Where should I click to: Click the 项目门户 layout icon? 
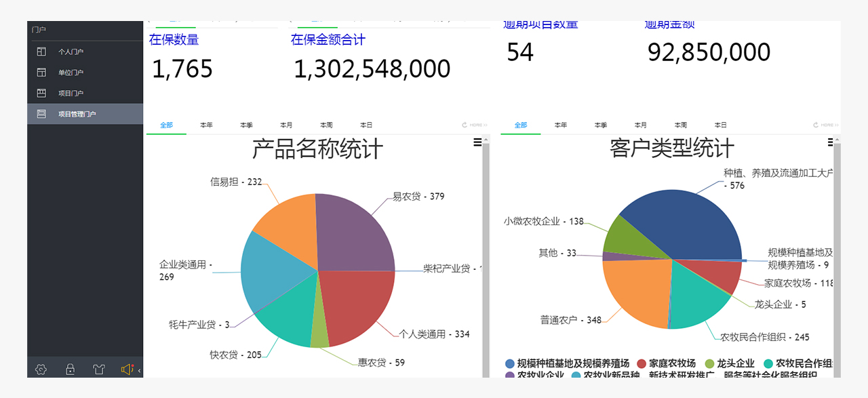[x=41, y=93]
